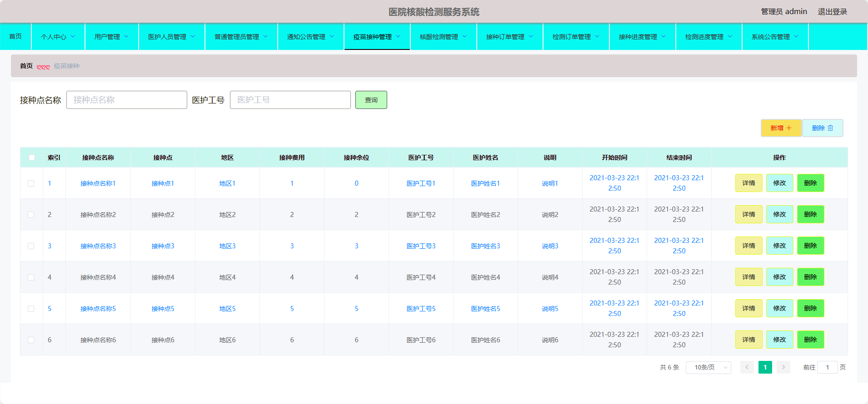Focus the 接种点名称 search input field
Image resolution: width=868 pixels, height=404 pixels.
[127, 100]
